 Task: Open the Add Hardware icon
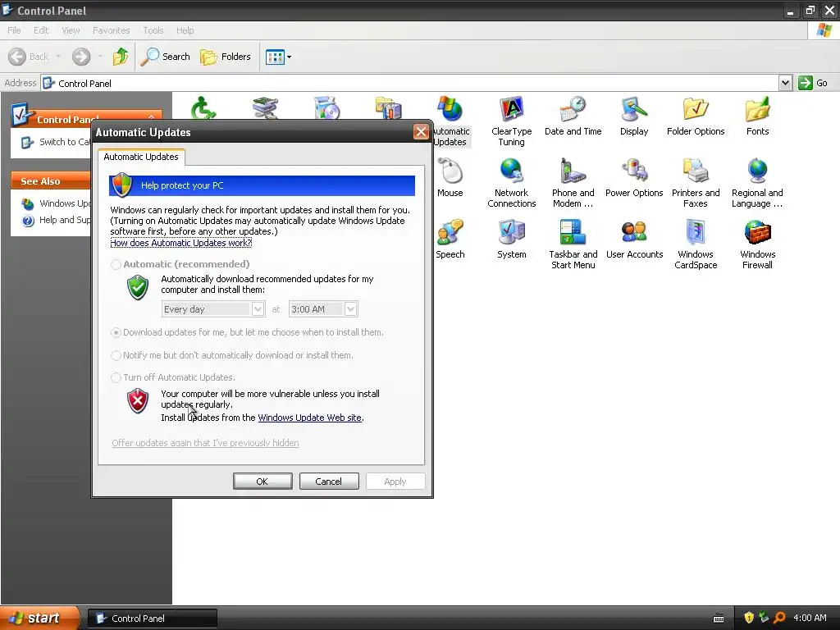(265, 107)
